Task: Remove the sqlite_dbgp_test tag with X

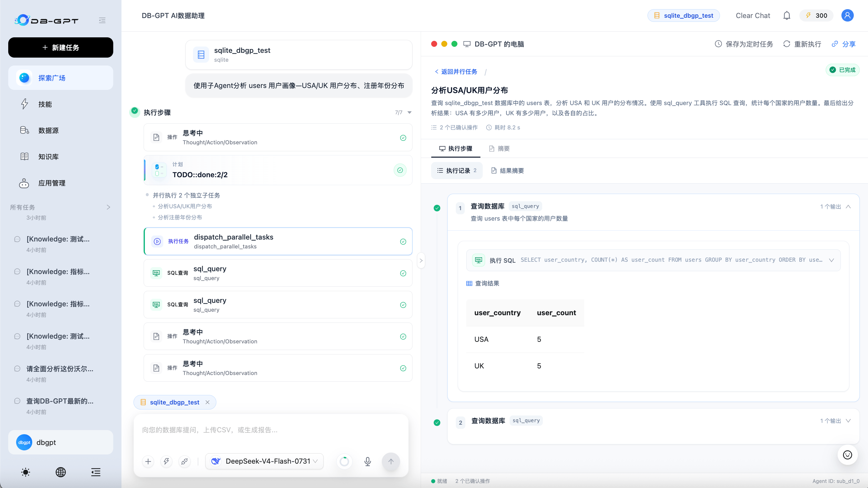Action: coord(208,402)
